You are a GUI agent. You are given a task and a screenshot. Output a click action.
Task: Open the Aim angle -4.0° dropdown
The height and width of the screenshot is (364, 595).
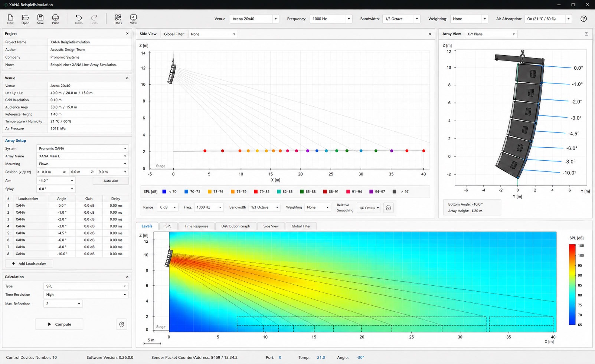56,181
